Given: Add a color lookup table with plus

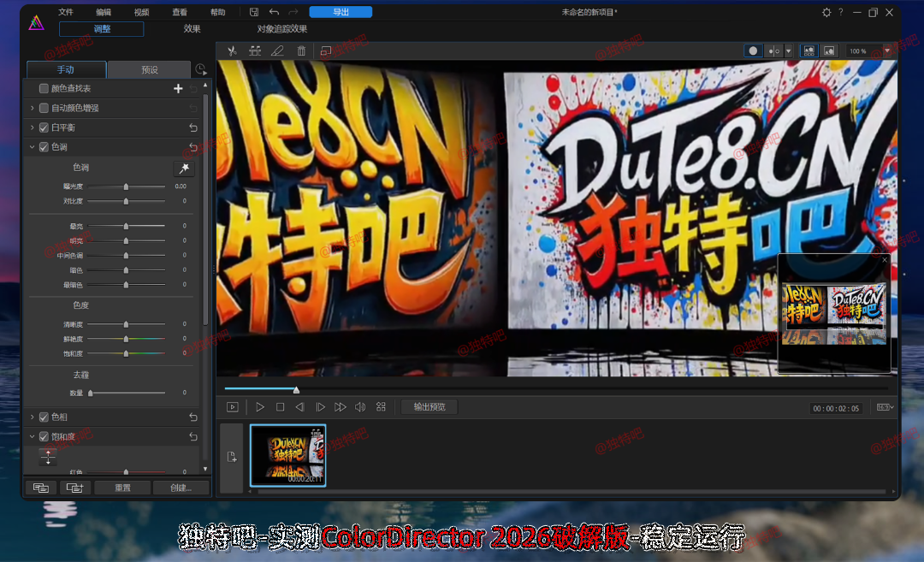Looking at the screenshot, I should coord(178,88).
